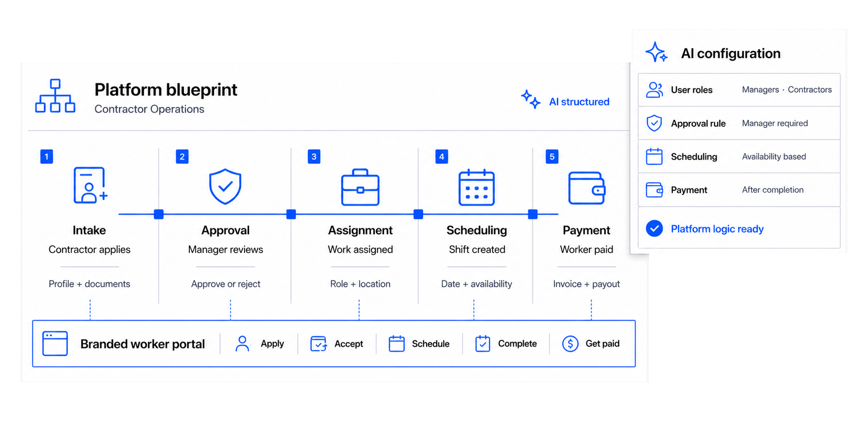
Task: Click the 'Invoice + payout' text
Action: (586, 284)
